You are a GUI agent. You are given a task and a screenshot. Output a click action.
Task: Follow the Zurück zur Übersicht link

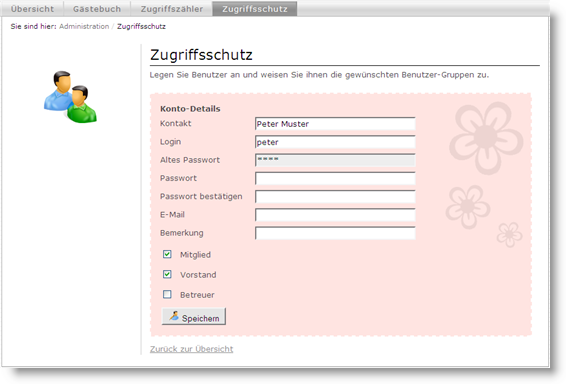(x=192, y=349)
